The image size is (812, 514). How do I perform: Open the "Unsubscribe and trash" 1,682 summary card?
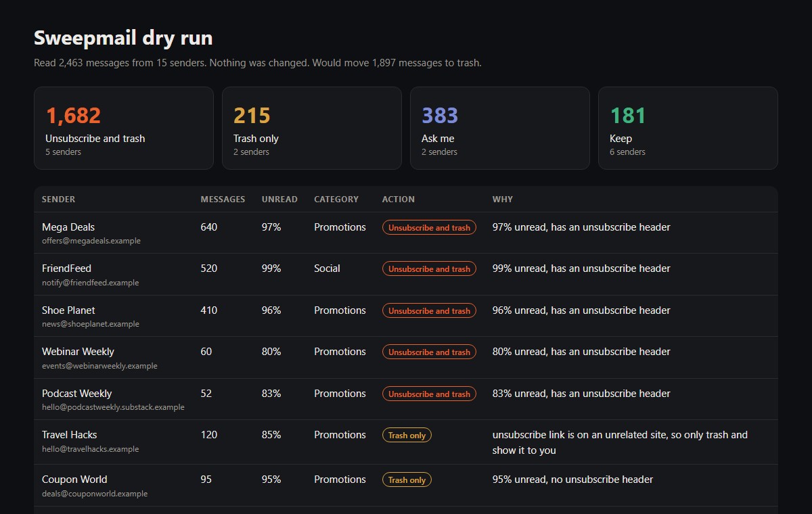pos(124,128)
